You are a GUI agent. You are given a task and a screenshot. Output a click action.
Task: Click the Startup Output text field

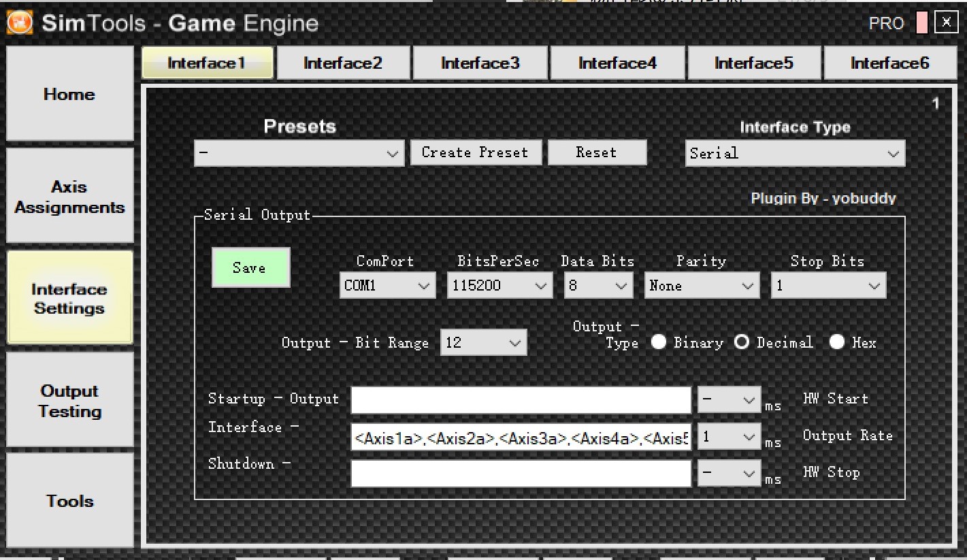(x=521, y=399)
